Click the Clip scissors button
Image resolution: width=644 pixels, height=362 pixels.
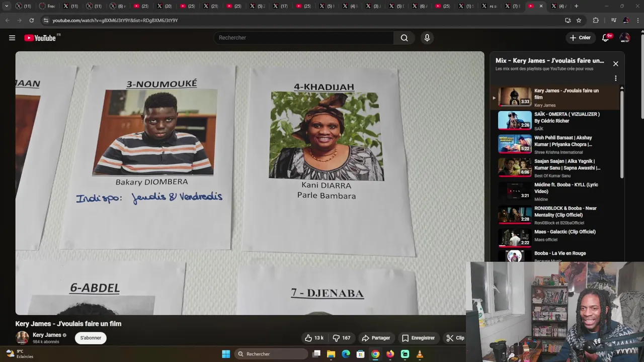coord(455,338)
